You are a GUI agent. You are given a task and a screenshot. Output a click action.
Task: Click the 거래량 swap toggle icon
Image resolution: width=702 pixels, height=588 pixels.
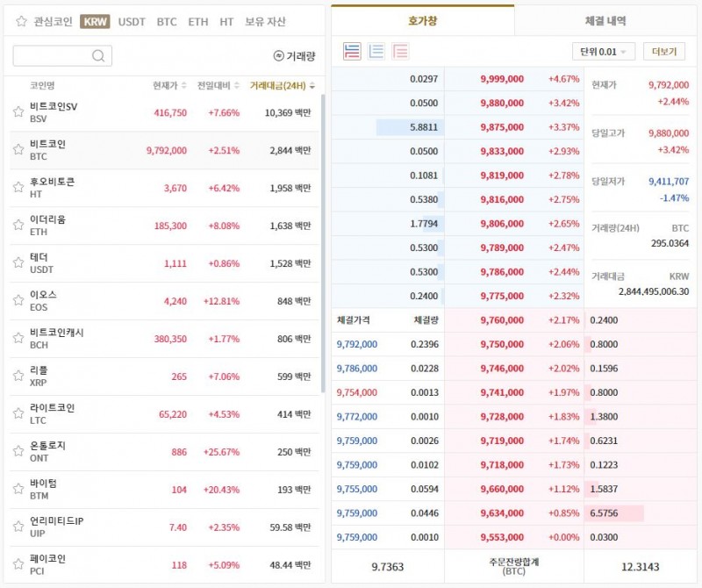(x=279, y=56)
